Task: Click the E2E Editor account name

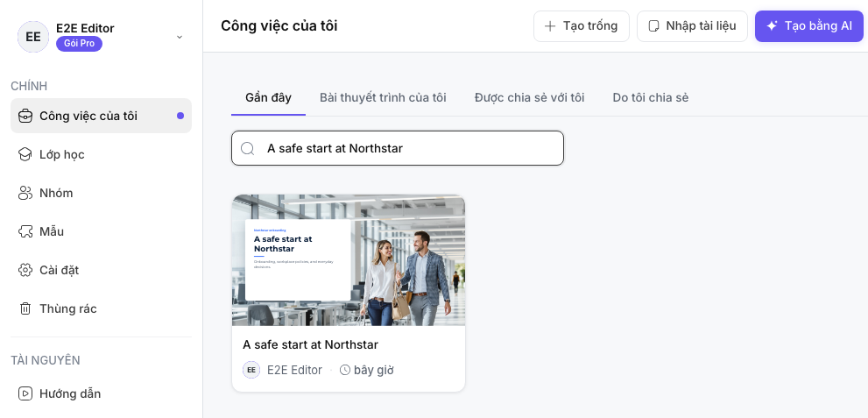Action: [85, 28]
